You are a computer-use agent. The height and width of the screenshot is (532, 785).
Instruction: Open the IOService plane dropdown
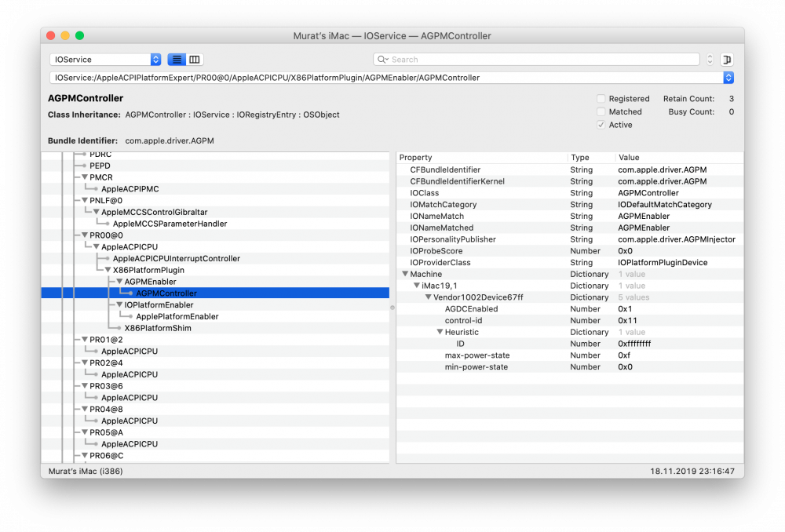105,60
